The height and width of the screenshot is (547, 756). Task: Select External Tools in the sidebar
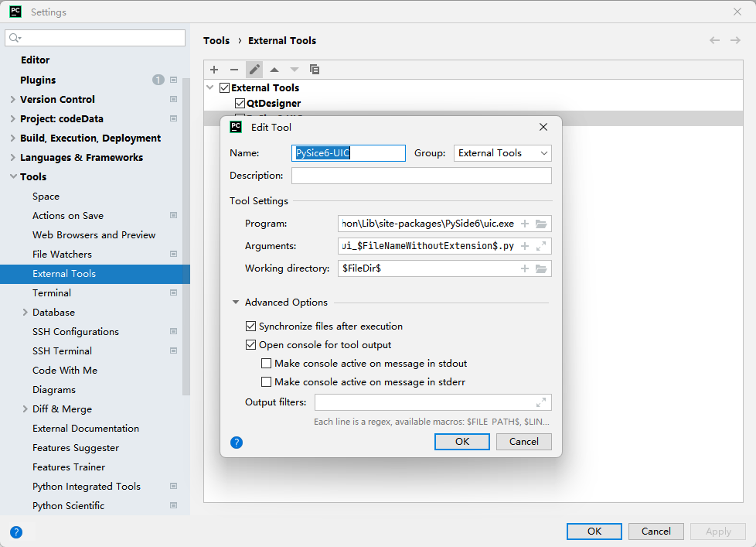64,273
